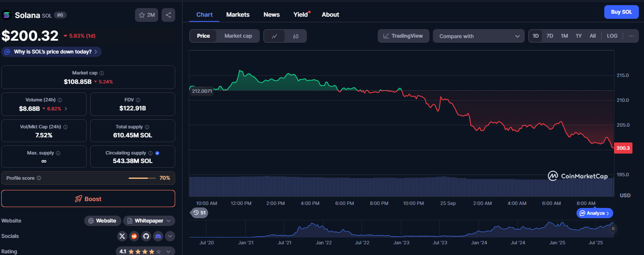Open chart more options ellipsis

click(x=631, y=36)
